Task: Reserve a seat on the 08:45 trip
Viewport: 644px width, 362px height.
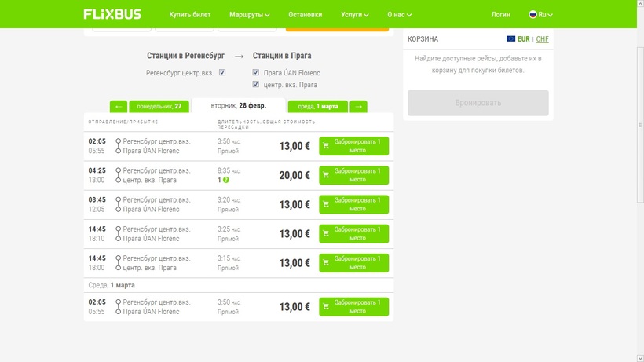Action: 353,204
